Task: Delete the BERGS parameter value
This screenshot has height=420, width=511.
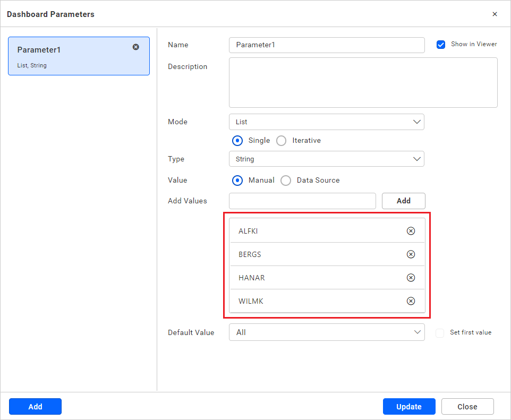Action: [411, 254]
